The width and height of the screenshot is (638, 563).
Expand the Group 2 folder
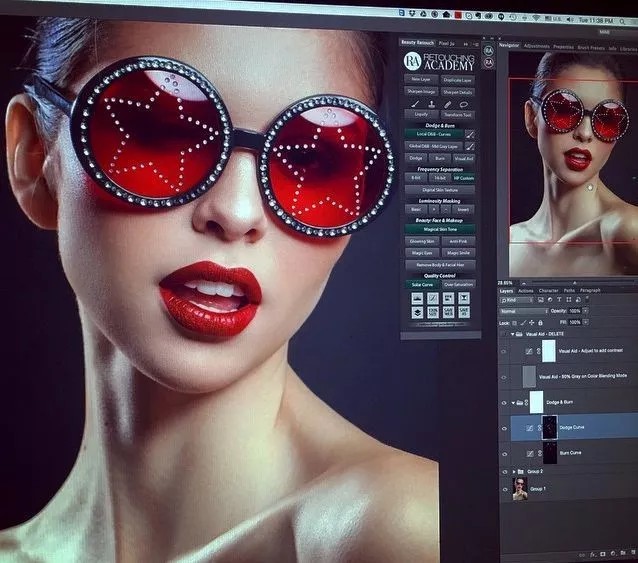(x=514, y=471)
